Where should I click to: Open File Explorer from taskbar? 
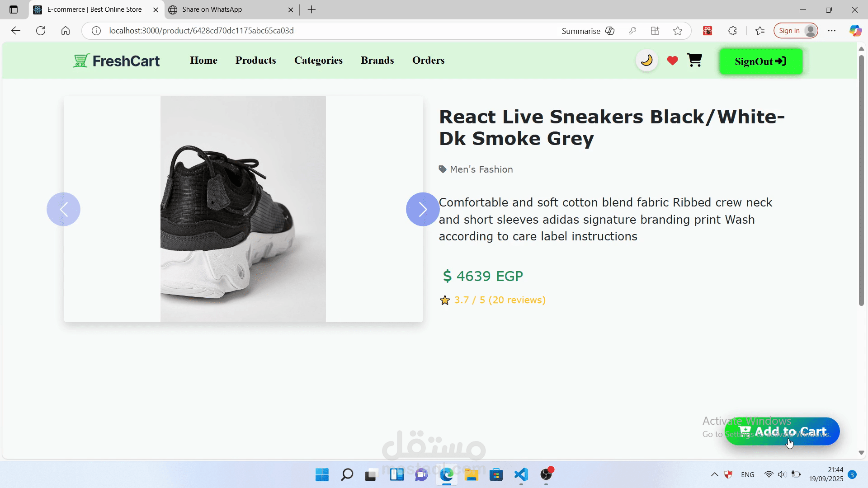click(471, 475)
